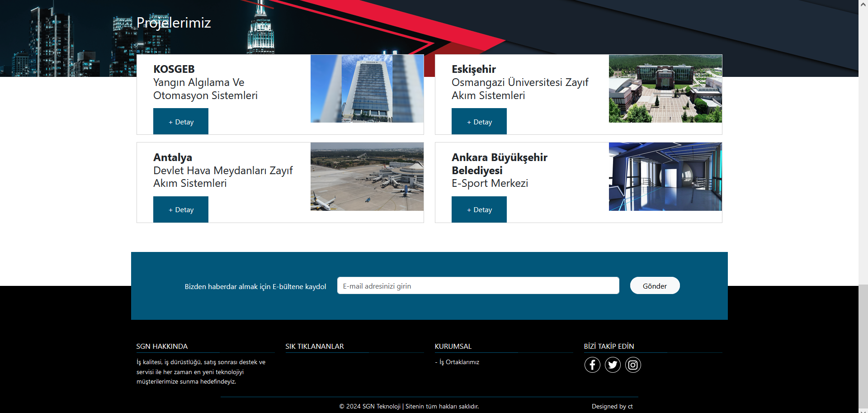868x413 pixels.
Task: Click the Designed by ct credit
Action: pyautogui.click(x=612, y=407)
